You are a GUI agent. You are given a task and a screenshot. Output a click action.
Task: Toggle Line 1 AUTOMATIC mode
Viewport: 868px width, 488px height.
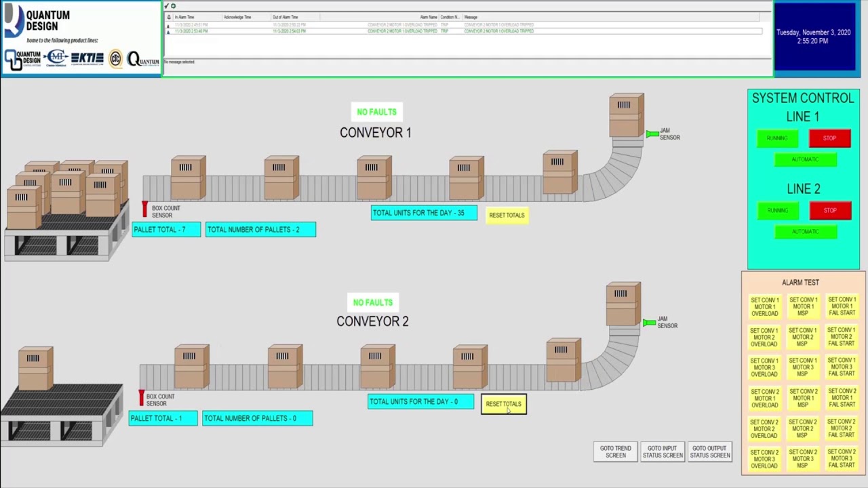(x=806, y=160)
